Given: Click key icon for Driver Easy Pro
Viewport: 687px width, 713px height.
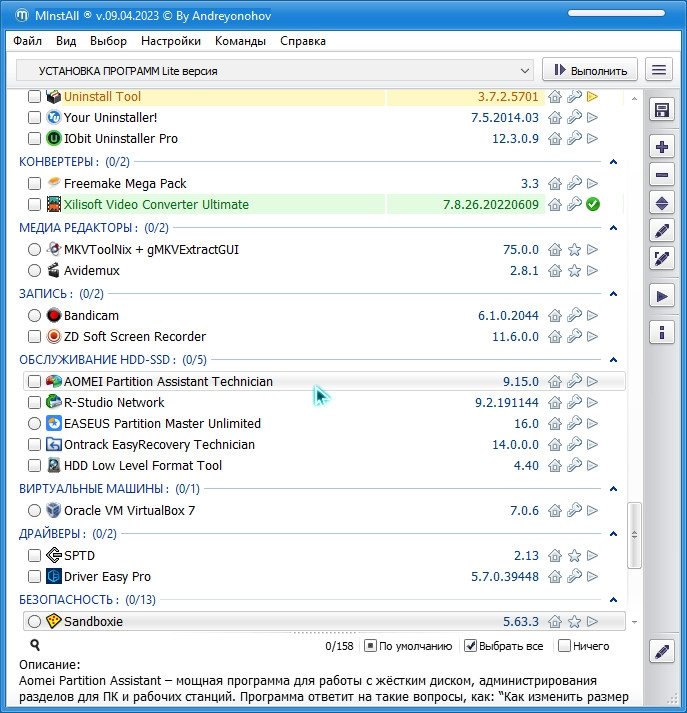Looking at the screenshot, I should tap(574, 576).
